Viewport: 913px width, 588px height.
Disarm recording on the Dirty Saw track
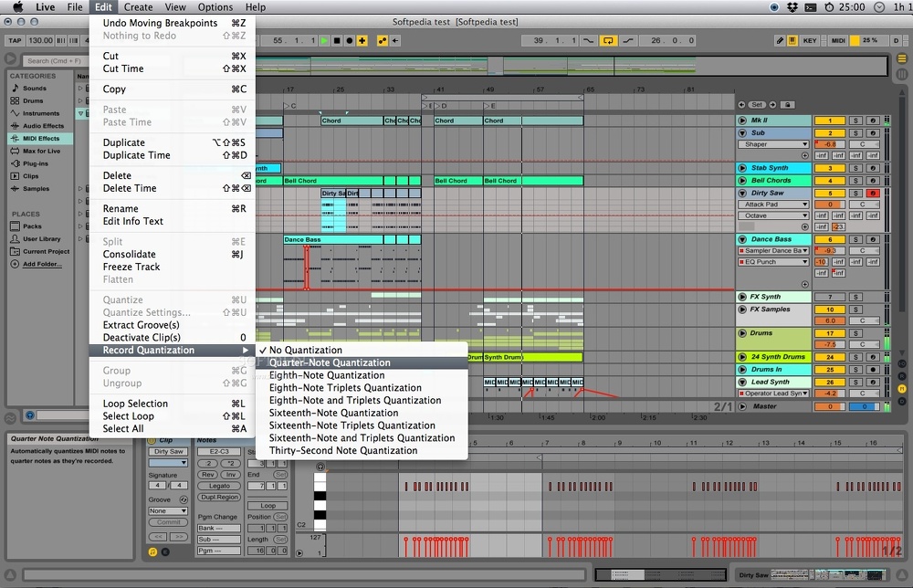[x=873, y=194]
